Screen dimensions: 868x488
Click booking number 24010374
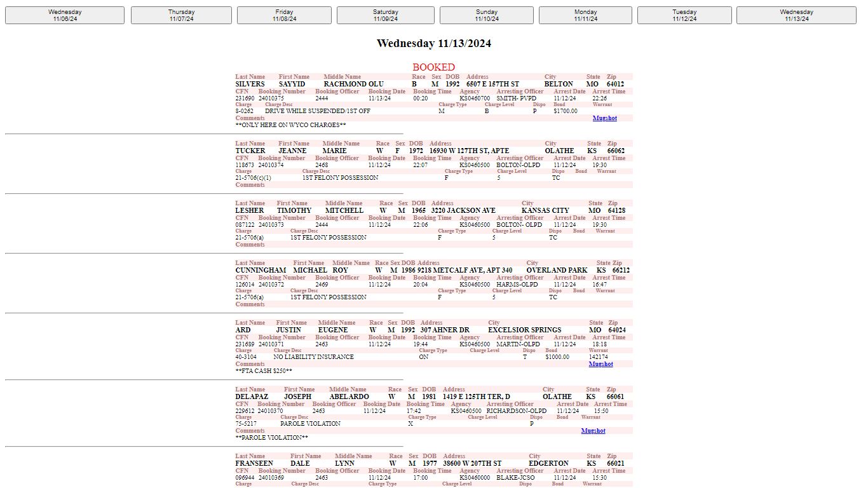271,165
